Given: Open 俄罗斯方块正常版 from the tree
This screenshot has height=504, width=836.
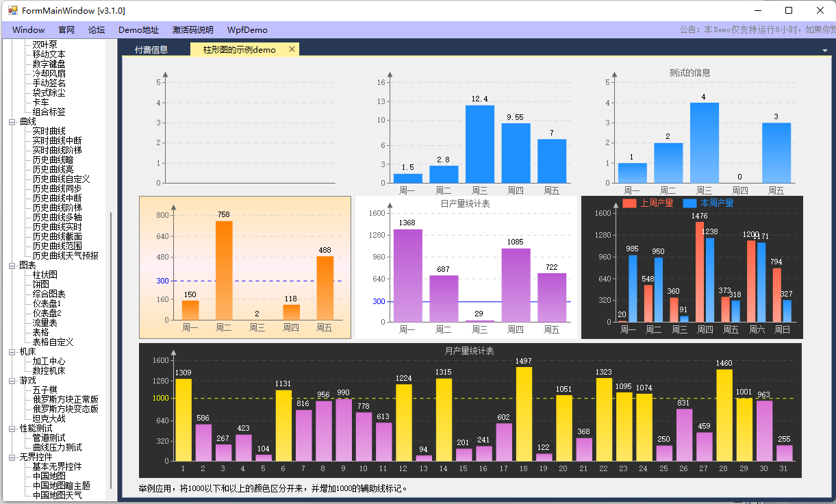Looking at the screenshot, I should tap(65, 400).
